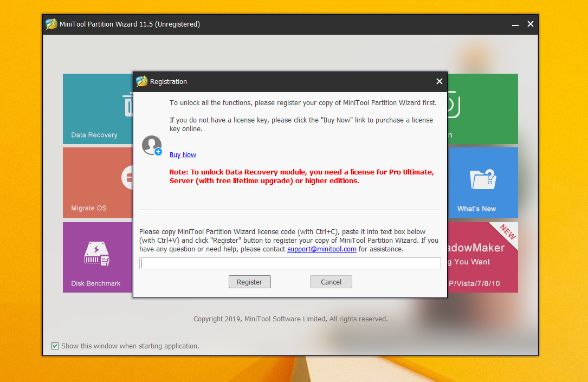The image size is (588, 382).
Task: Open the What's New tile
Action: pos(482,183)
